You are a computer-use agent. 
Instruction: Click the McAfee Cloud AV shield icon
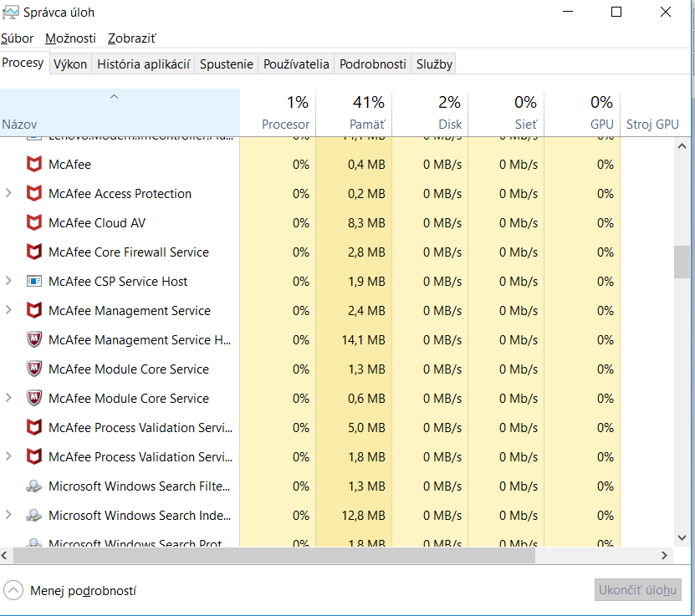[34, 223]
